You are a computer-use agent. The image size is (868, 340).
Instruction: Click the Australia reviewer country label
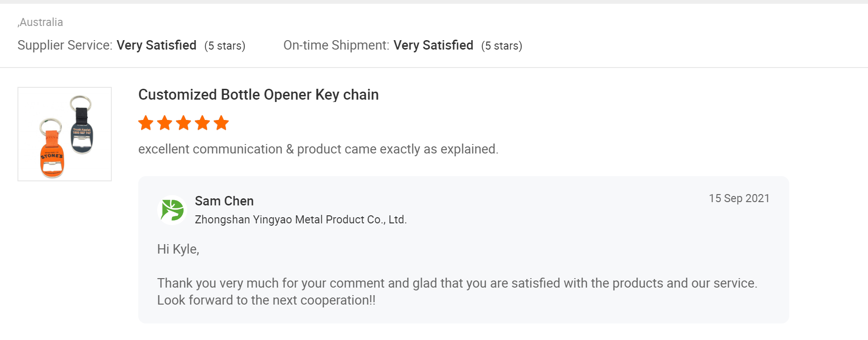(x=40, y=22)
